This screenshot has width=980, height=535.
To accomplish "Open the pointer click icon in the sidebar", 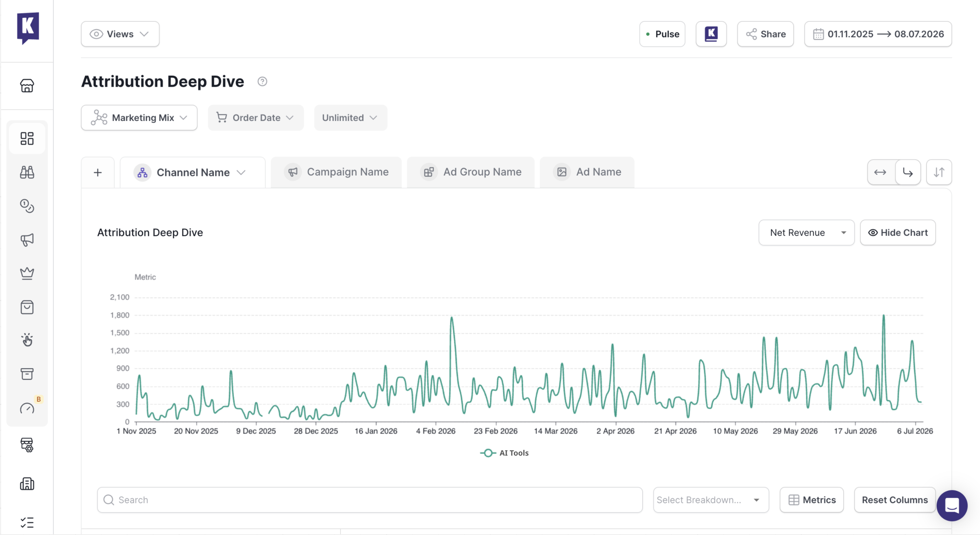I will click(x=27, y=340).
